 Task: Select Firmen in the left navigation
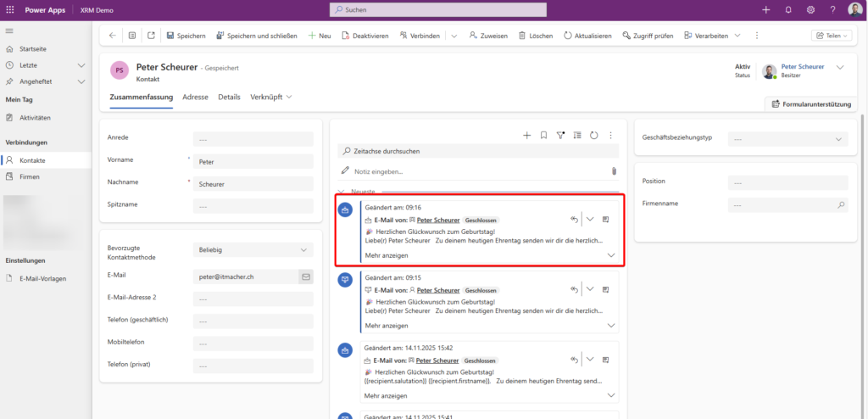point(30,176)
